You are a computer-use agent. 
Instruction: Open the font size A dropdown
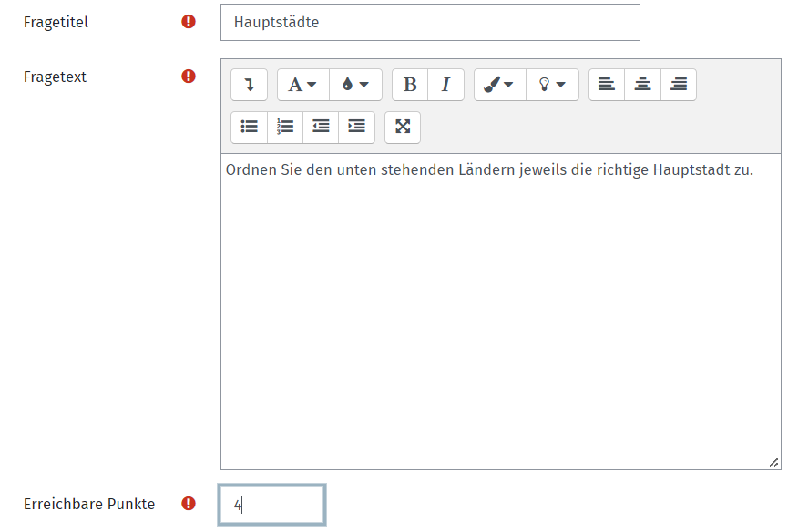point(303,85)
